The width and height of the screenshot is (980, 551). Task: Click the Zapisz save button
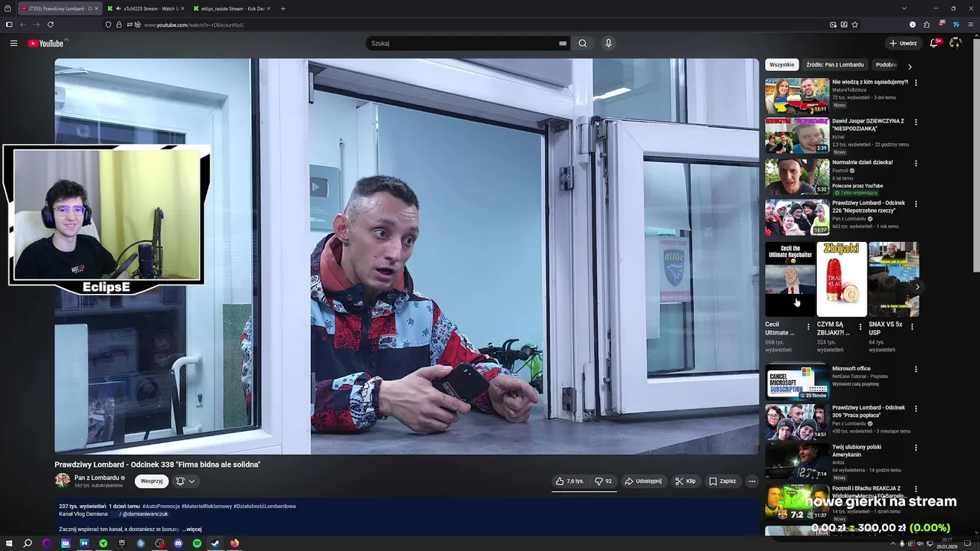tap(723, 481)
